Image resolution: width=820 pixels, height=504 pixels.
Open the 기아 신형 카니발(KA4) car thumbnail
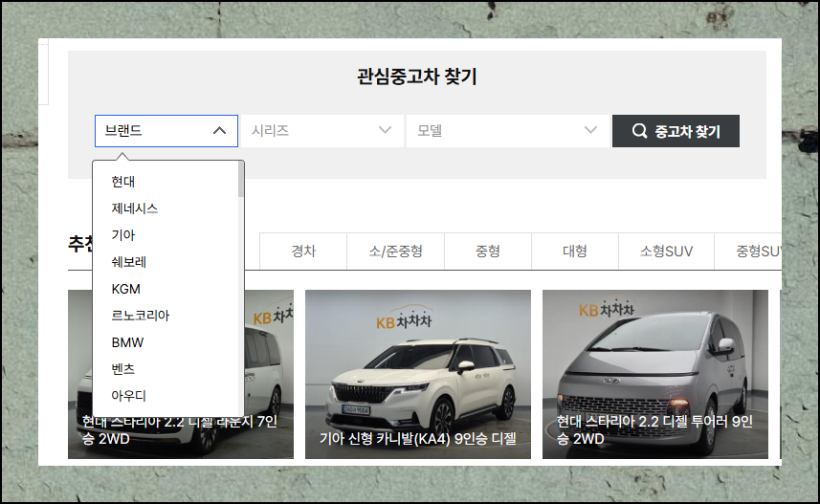(x=418, y=374)
